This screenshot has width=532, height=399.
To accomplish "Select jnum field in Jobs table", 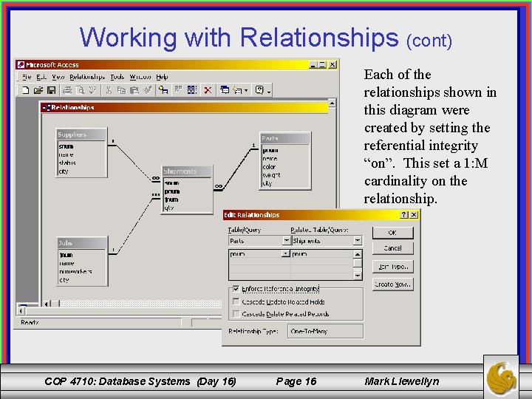I will click(x=66, y=255).
